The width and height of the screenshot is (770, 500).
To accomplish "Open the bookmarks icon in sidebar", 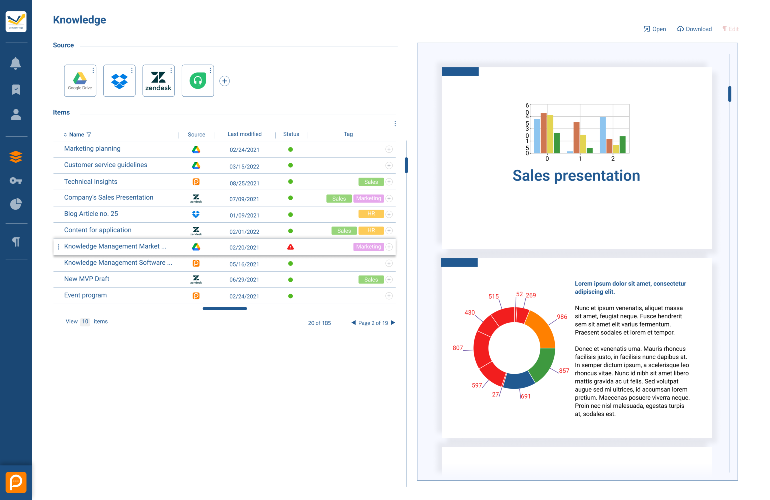I will [16, 89].
